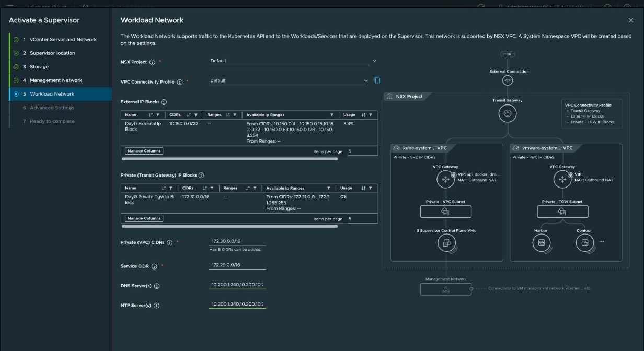The image size is (644, 351).
Task: Select step 5 Workload Network
Action: 60,94
